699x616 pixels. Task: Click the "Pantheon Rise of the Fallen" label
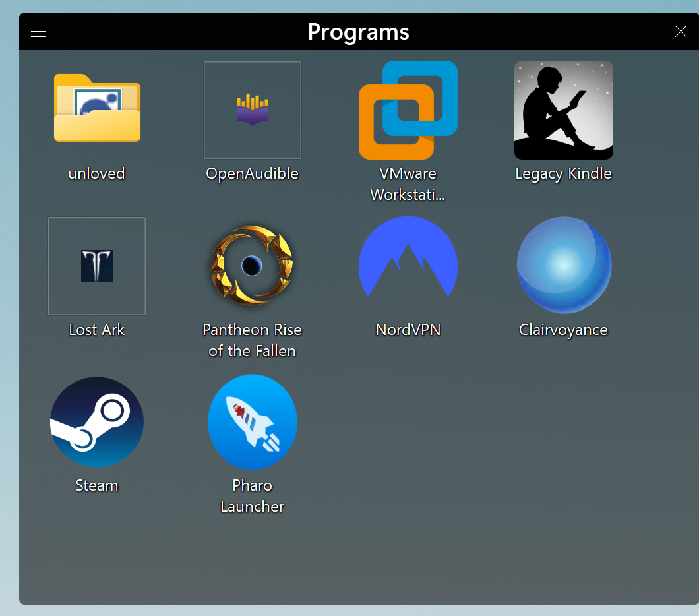tap(253, 340)
